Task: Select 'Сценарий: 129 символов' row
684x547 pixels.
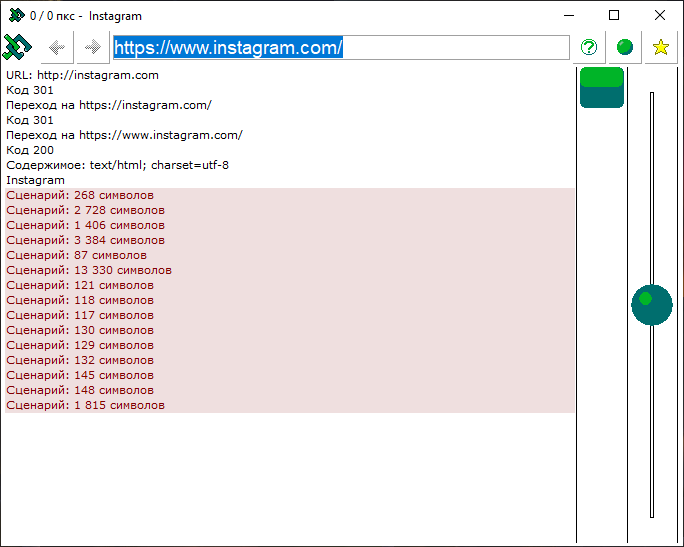Action: pyautogui.click(x=290, y=345)
